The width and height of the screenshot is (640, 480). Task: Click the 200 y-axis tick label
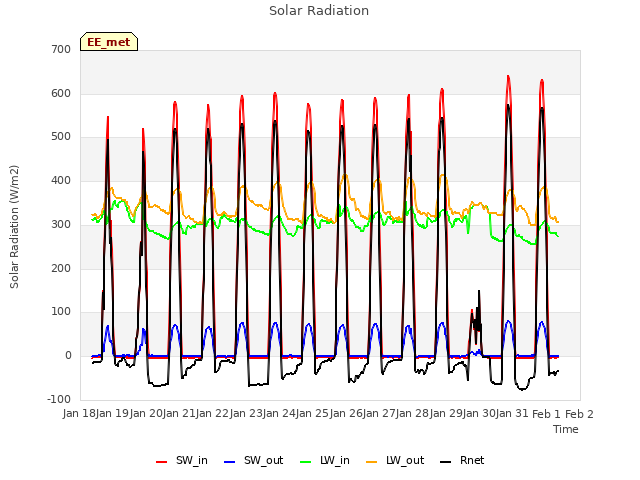coord(61,268)
